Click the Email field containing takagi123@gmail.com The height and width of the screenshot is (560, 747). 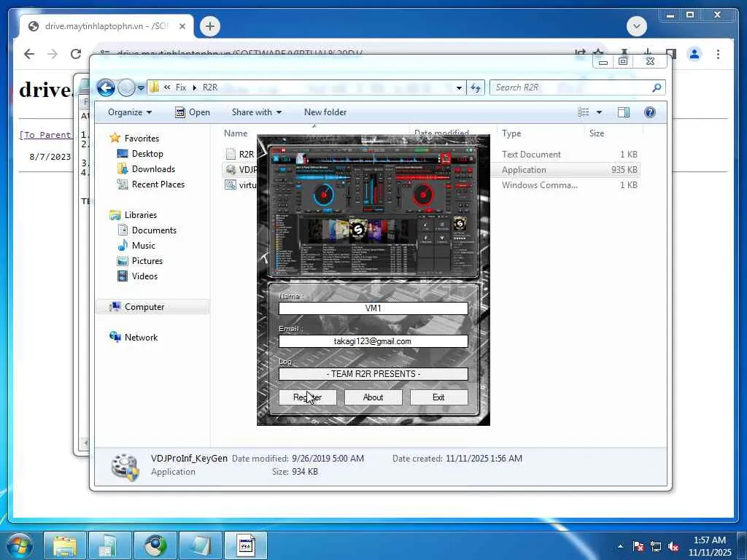pyautogui.click(x=373, y=341)
